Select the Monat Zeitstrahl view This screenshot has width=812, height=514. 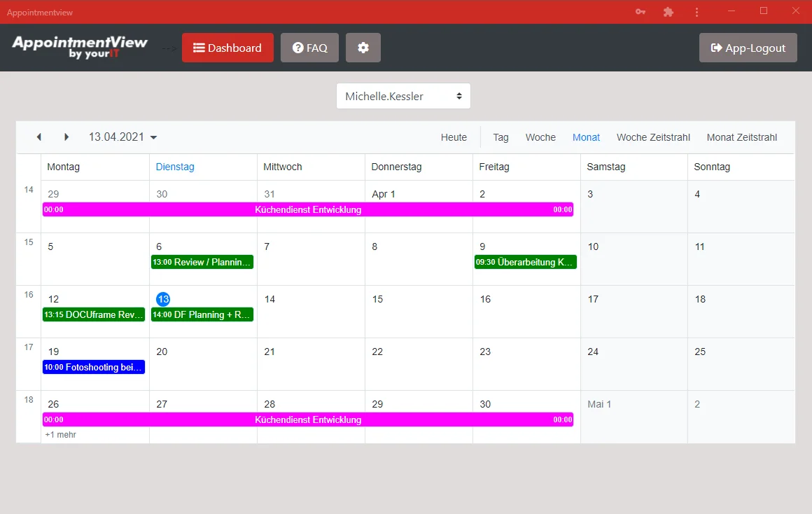[x=741, y=137]
